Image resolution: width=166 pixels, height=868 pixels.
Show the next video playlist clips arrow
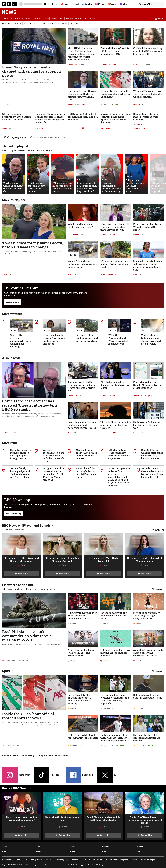point(161,174)
